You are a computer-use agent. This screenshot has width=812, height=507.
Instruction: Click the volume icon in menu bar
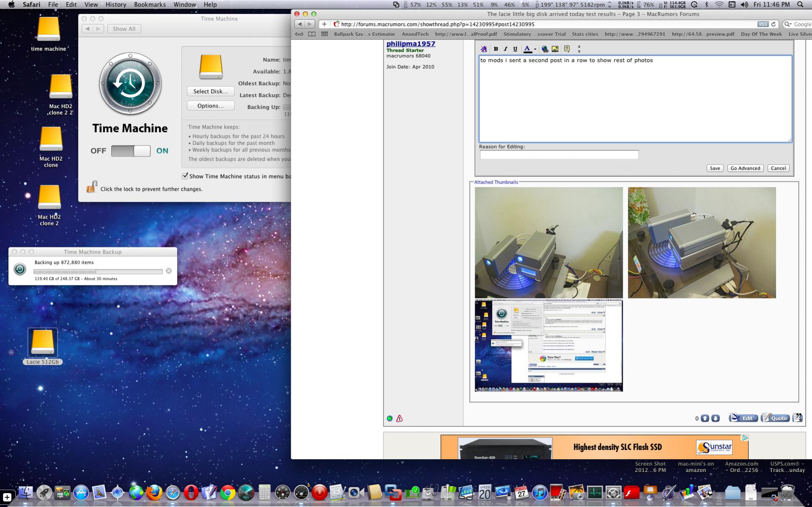(744, 5)
